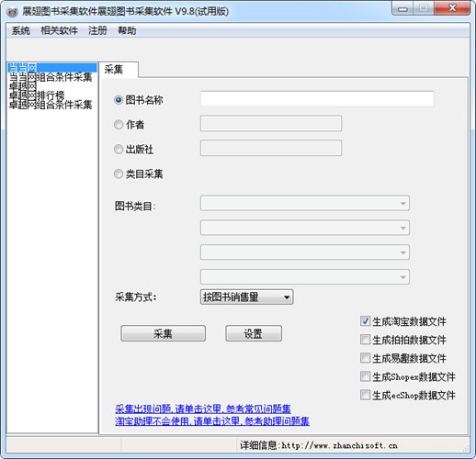
Task: Open the 采集出现问题 FAQ link
Action: click(x=203, y=409)
